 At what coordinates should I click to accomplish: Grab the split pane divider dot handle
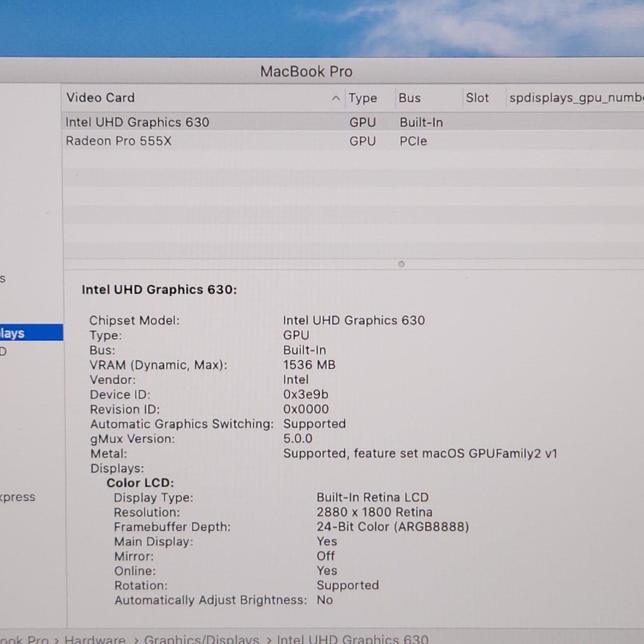[x=401, y=264]
